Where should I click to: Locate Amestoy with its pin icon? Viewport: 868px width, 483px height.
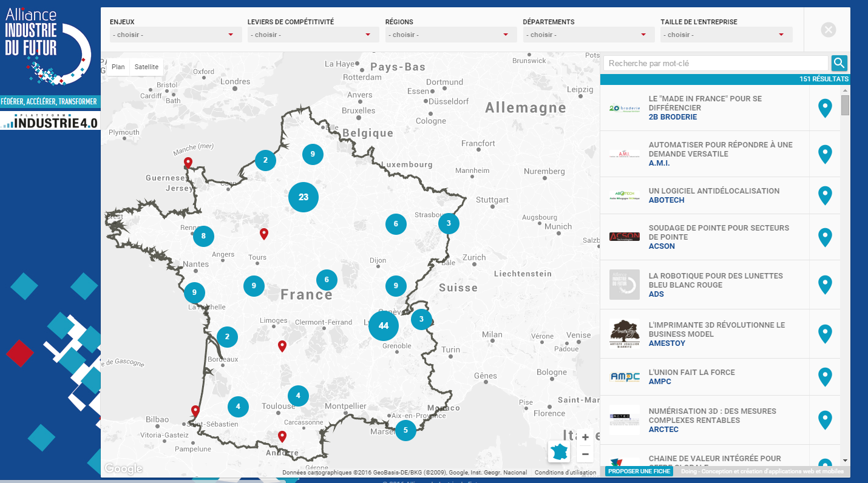tap(825, 334)
